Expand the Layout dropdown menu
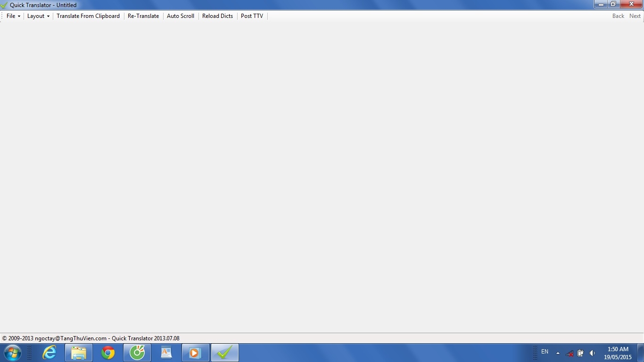The width and height of the screenshot is (644, 362). [38, 16]
